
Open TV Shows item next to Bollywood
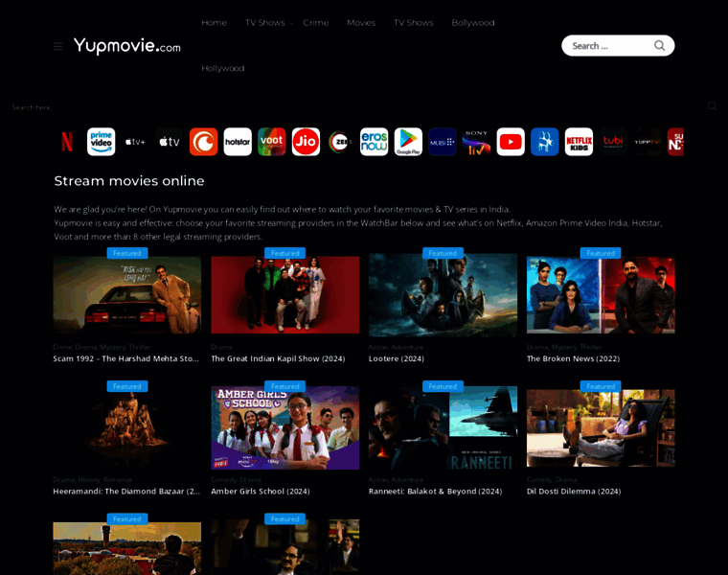pyautogui.click(x=413, y=23)
